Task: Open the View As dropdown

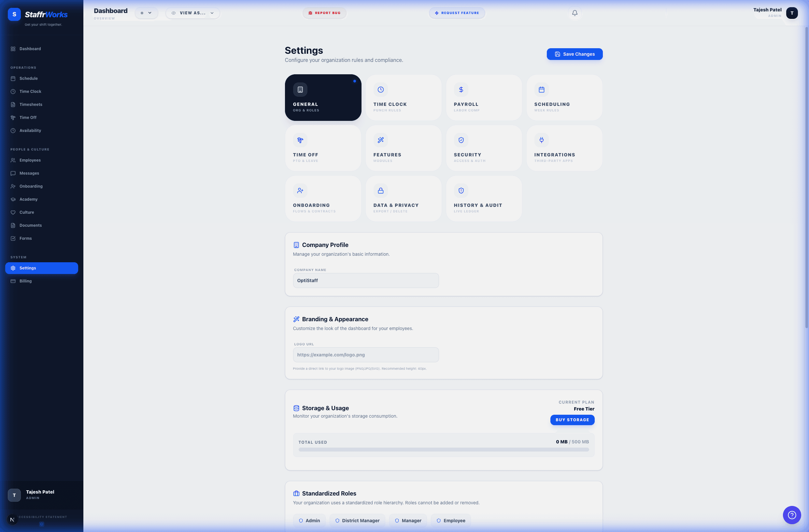Action: click(192, 13)
